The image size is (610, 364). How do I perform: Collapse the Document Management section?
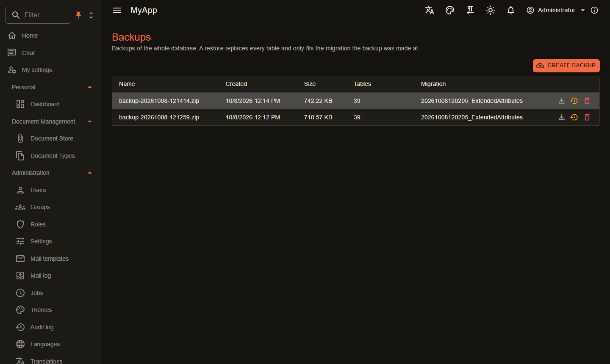tap(51, 121)
